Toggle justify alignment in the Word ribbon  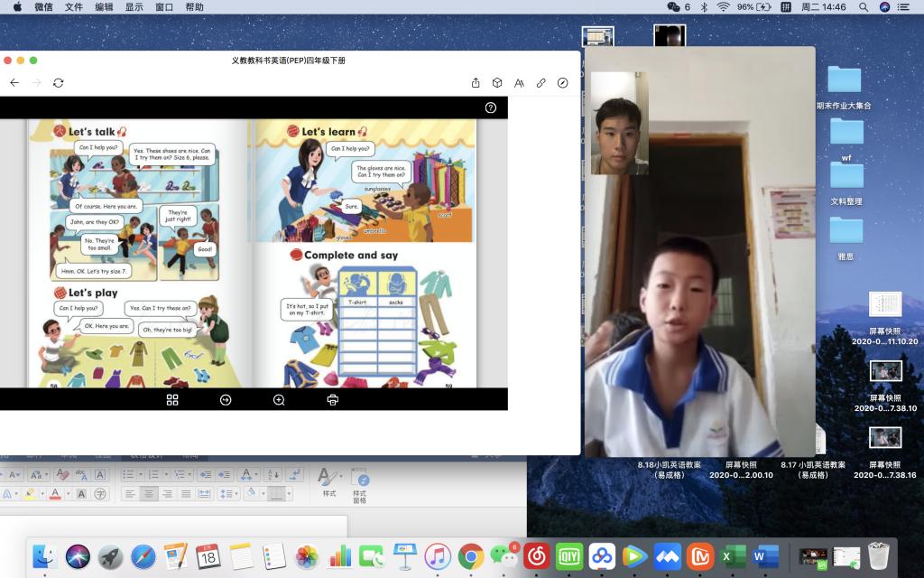point(186,494)
